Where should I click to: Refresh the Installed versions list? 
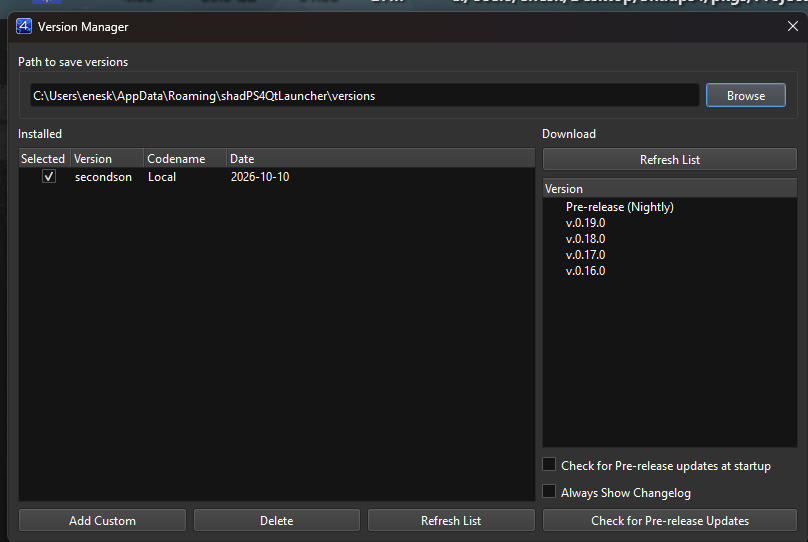[451, 520]
